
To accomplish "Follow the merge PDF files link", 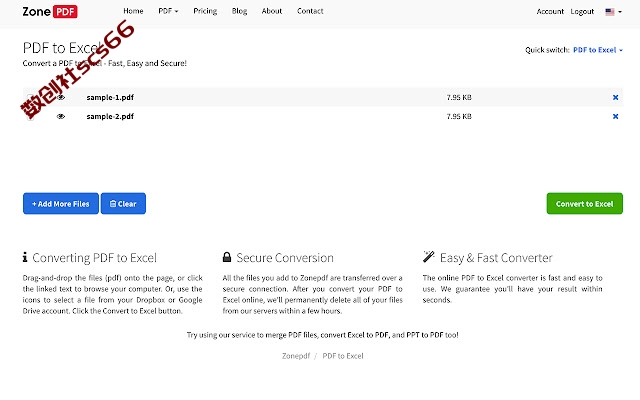I will [291, 335].
